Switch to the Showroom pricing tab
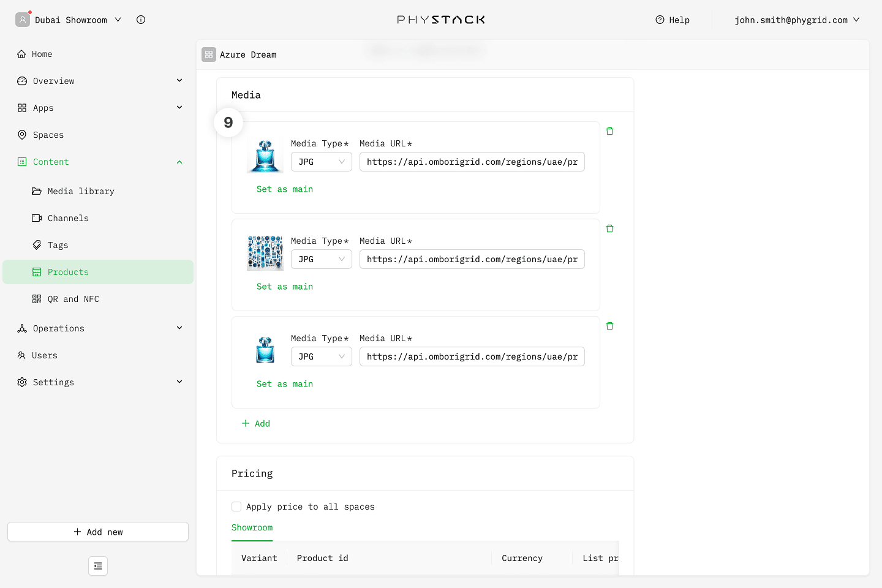This screenshot has height=588, width=882. pos(252,527)
